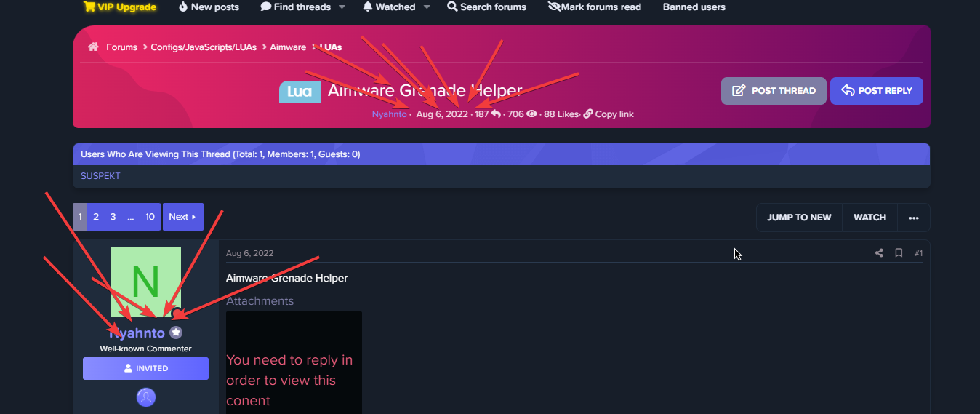Select page 1 in pagination
980x414 pixels.
point(80,217)
